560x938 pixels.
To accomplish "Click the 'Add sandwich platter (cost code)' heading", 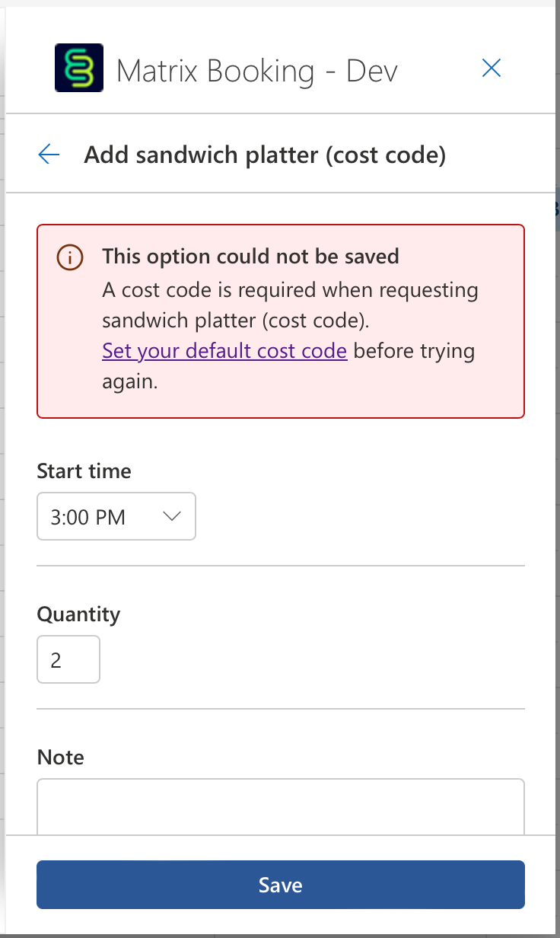I will 265,155.
